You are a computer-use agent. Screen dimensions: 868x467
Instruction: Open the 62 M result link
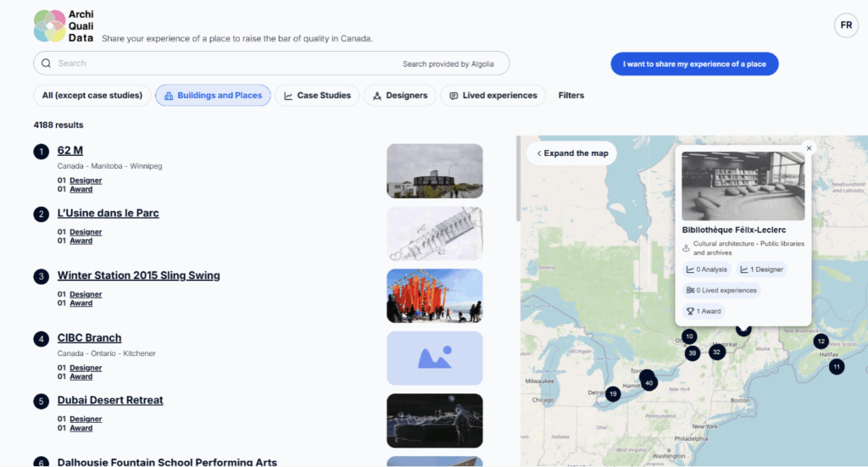coord(70,151)
